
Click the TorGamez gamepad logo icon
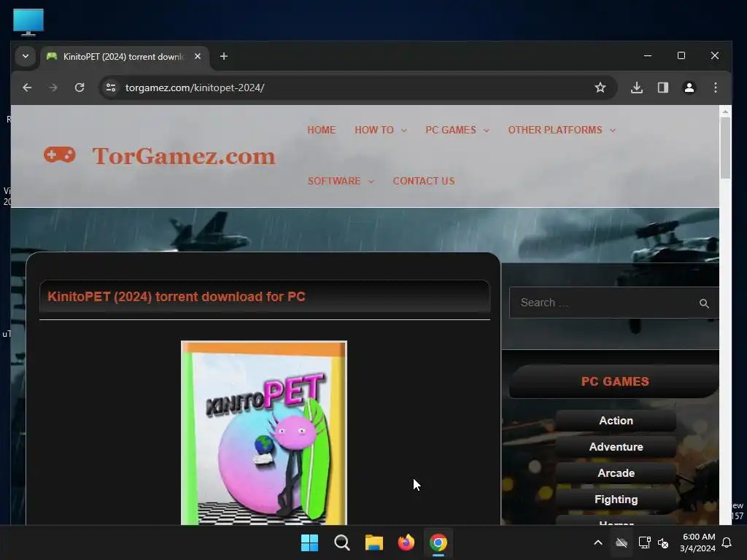pos(60,155)
